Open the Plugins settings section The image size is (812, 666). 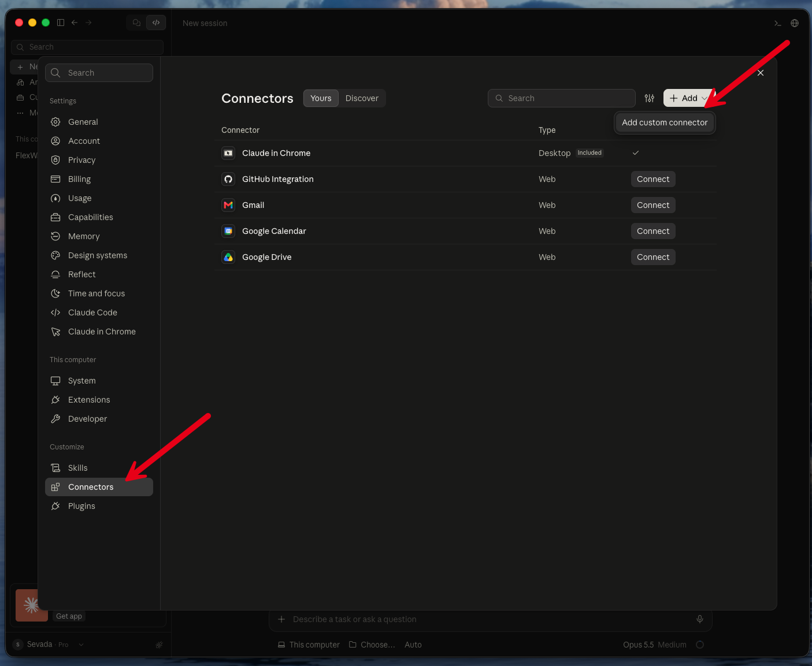tap(99, 506)
